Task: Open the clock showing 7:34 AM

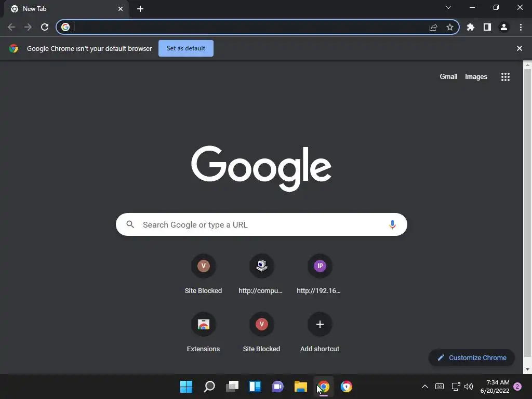Action: 495,387
